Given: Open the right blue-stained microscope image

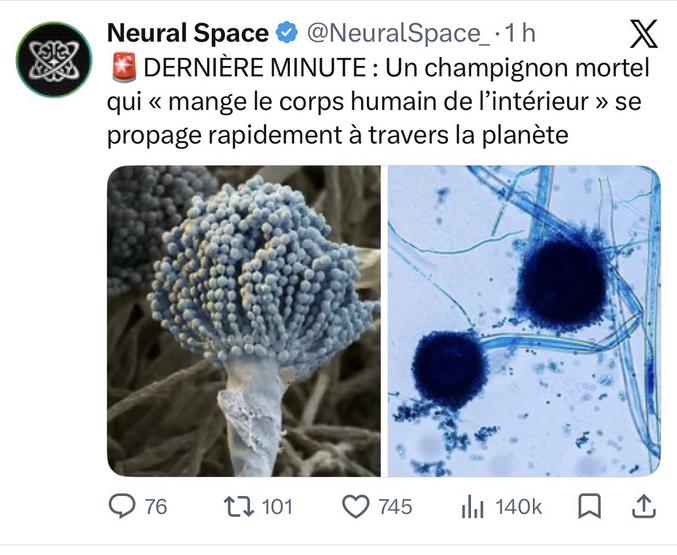Looking at the screenshot, I should [524, 320].
